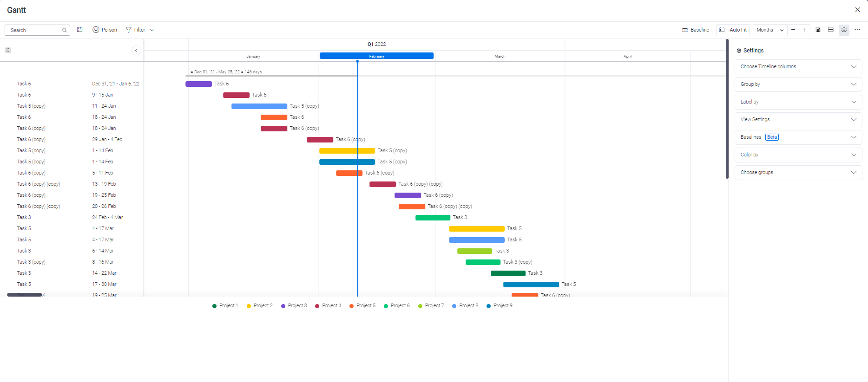The width and height of the screenshot is (868, 382).
Task: Click the Project 8 light blue color dot
Action: [454, 306]
